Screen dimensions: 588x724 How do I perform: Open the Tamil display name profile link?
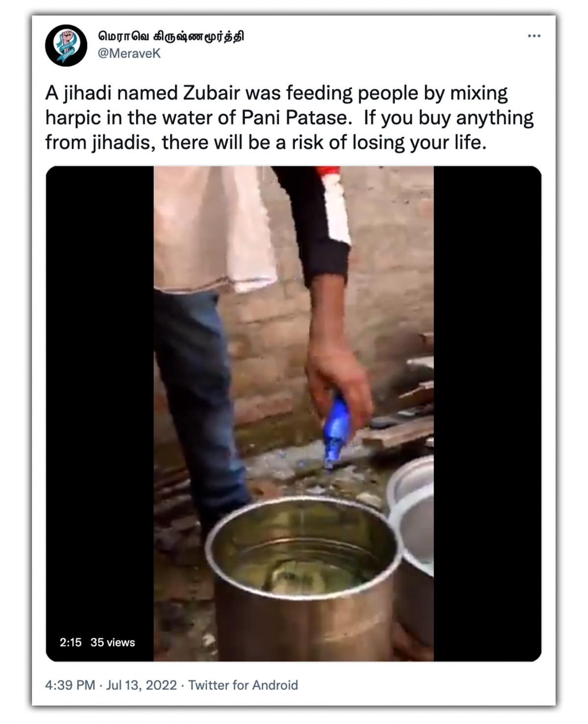[x=171, y=37]
